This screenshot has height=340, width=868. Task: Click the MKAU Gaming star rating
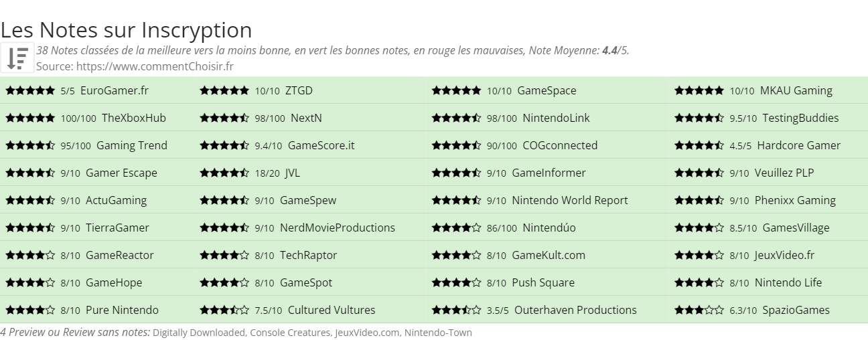point(699,90)
